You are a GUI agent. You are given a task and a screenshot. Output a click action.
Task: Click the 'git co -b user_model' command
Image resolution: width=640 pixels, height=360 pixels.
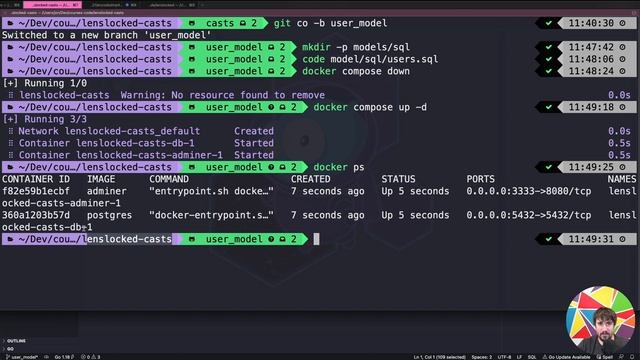point(330,23)
